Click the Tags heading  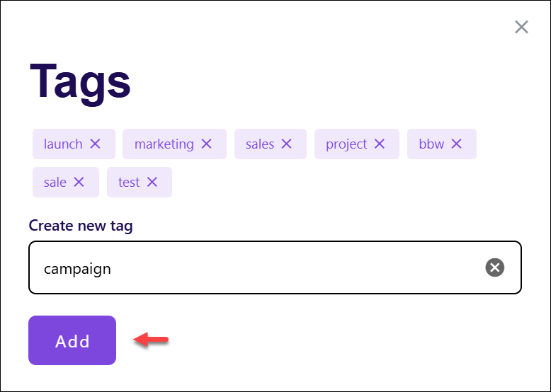[80, 83]
